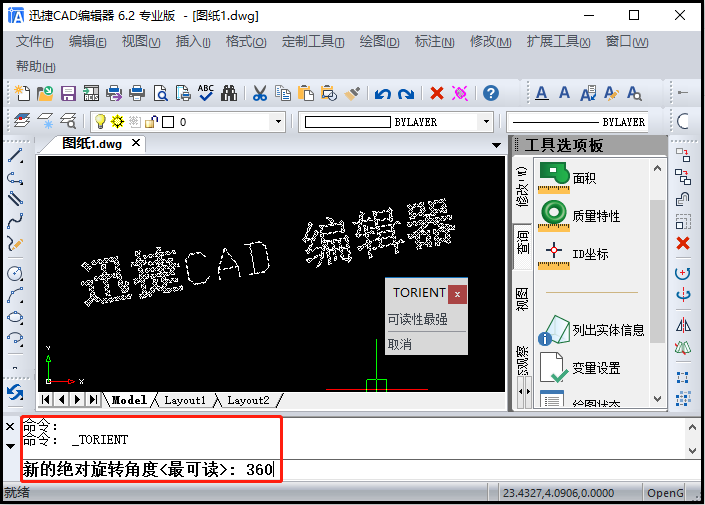Click the 面积 (Area) measurement tool
The width and height of the screenshot is (705, 505).
coord(584,178)
